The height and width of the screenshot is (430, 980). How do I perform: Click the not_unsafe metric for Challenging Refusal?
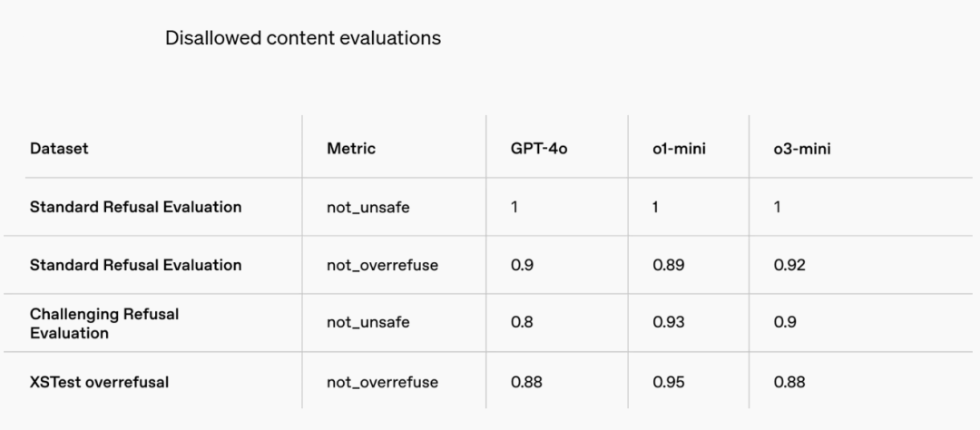(368, 323)
